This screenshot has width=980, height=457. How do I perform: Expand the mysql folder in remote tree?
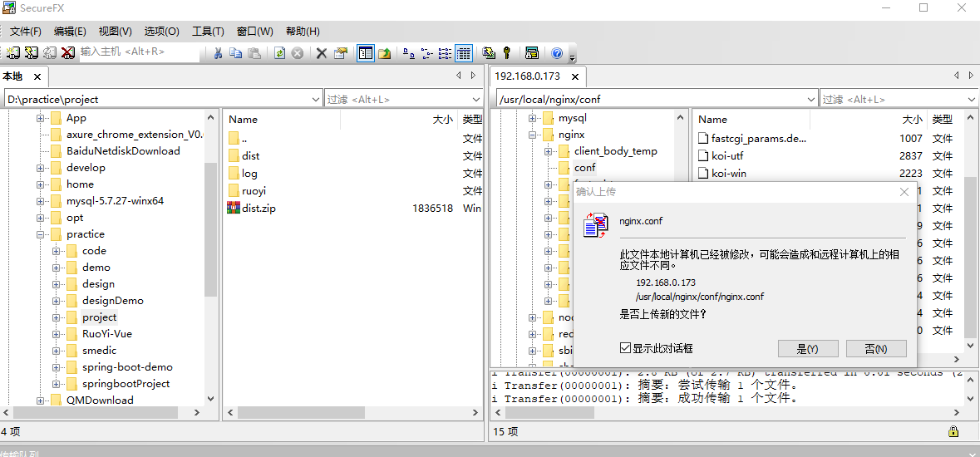(532, 117)
